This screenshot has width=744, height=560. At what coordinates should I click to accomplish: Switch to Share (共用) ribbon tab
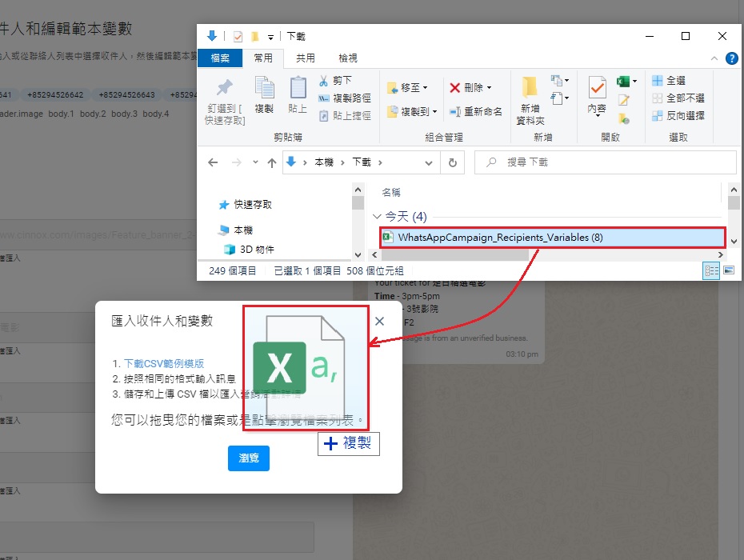point(305,58)
